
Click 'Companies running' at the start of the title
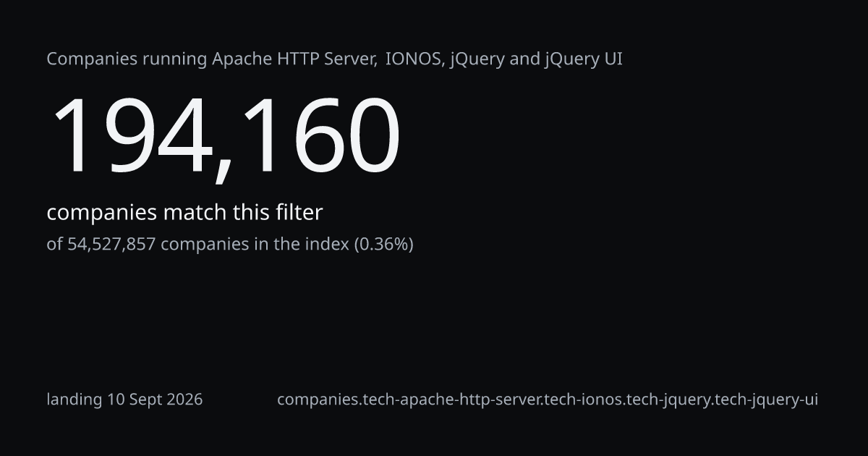127,60
